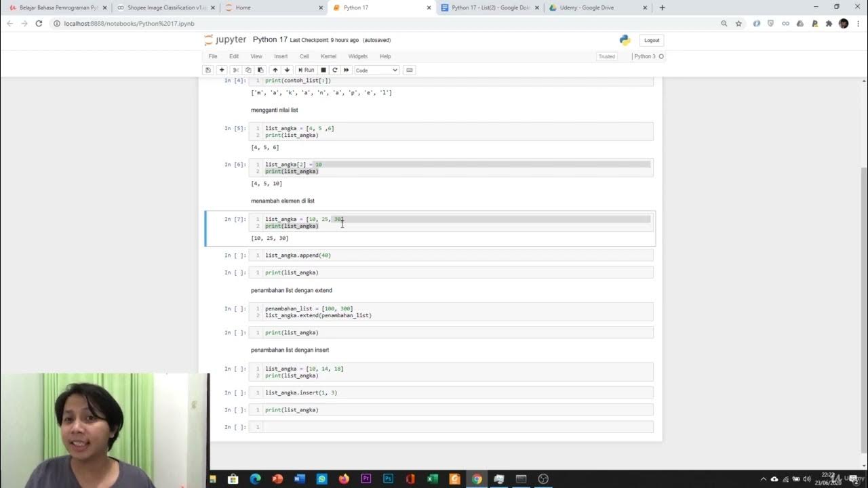Open the zoom magnifier icon in the address bar
Screen dimensions: 868x488
[x=724, y=23]
